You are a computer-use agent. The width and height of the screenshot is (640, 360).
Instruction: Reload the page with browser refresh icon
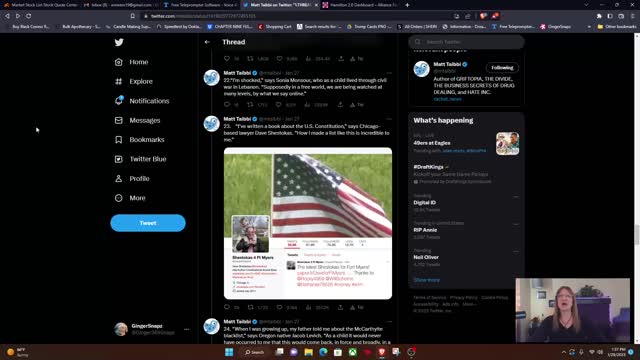click(x=29, y=16)
